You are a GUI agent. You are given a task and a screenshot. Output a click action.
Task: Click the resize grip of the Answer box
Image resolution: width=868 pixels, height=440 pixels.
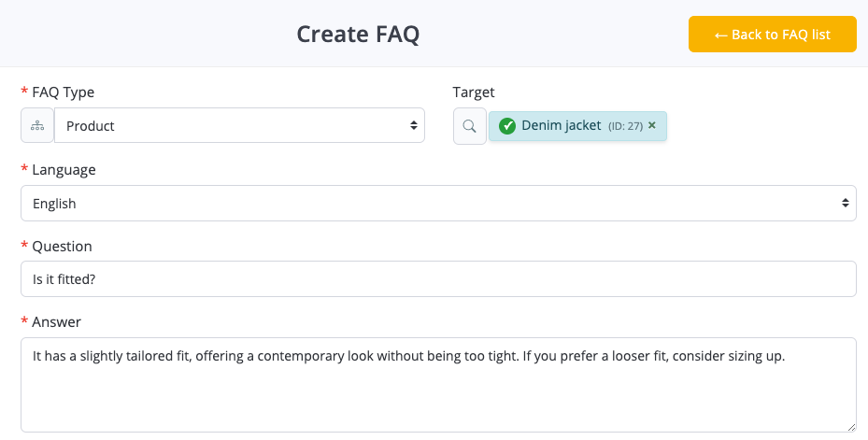(850, 426)
